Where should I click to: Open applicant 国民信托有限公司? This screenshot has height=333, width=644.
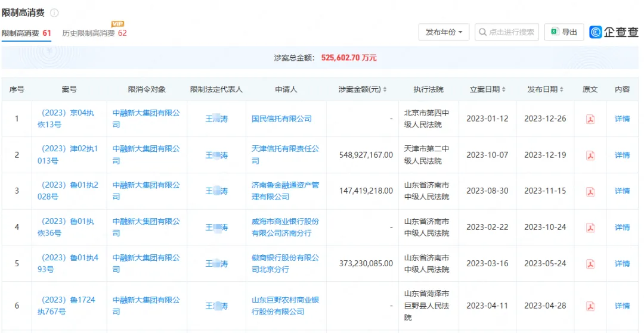(281, 119)
